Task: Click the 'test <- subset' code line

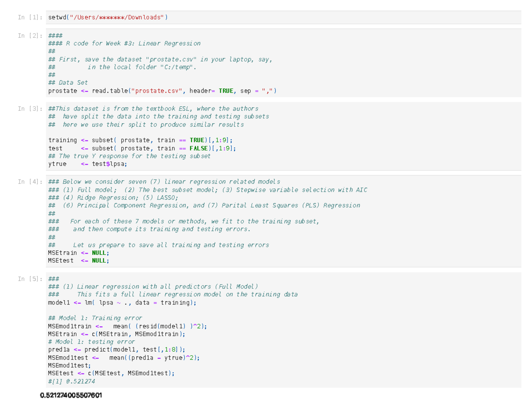Action: [x=142, y=148]
